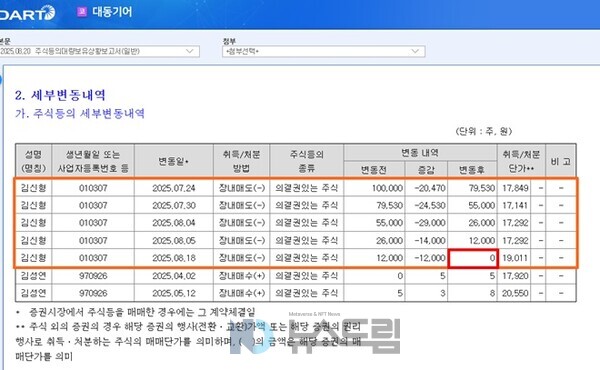600x370 pixels.
Task: Click the -24,530 증감 cell
Action: click(x=426, y=205)
